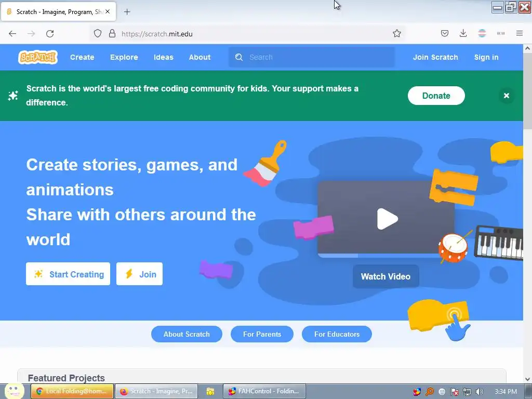532x399 pixels.
Task: Close the Scratch browser tab
Action: coord(108,11)
